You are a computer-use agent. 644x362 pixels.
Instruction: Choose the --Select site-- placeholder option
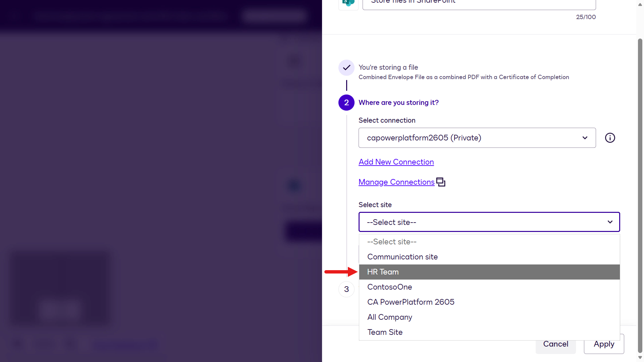coord(489,242)
